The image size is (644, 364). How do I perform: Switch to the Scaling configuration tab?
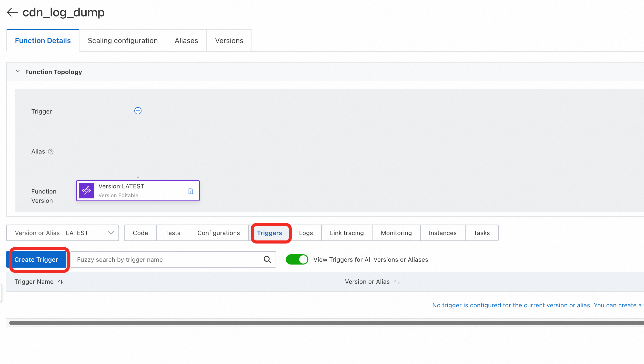point(123,41)
